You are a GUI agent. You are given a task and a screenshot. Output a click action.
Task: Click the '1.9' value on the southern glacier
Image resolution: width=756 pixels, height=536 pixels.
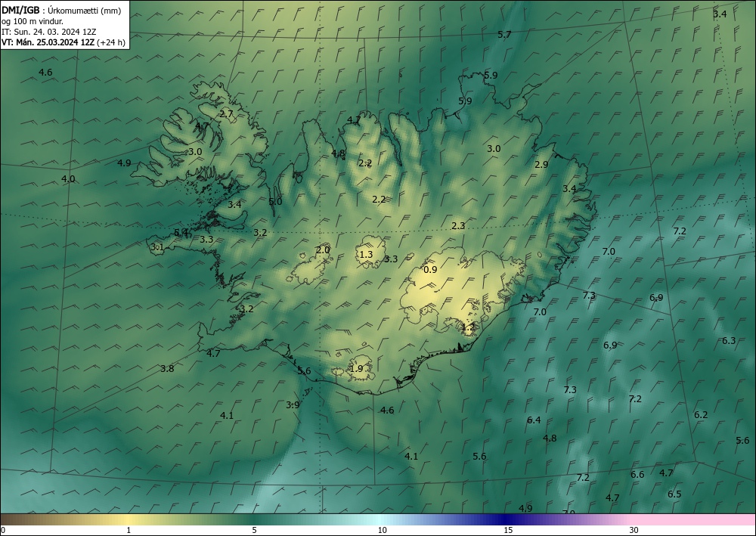click(x=356, y=369)
